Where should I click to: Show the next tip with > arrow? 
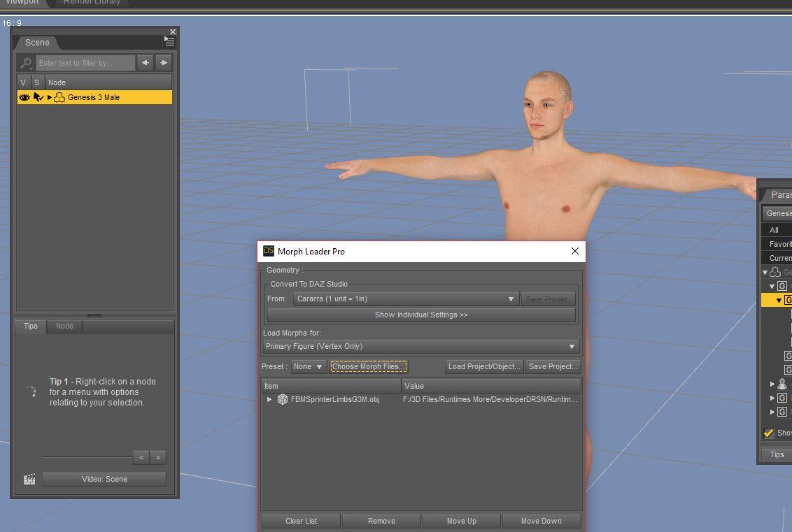[158, 457]
